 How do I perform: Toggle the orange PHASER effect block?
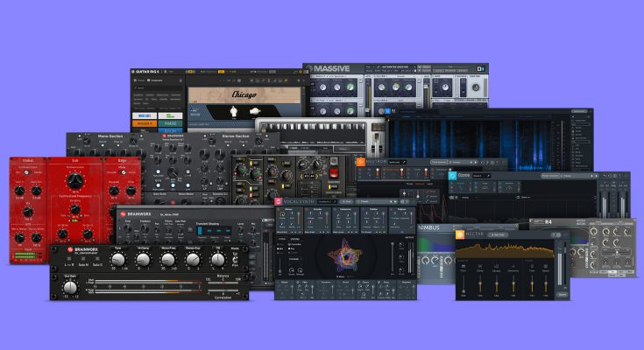144,124
